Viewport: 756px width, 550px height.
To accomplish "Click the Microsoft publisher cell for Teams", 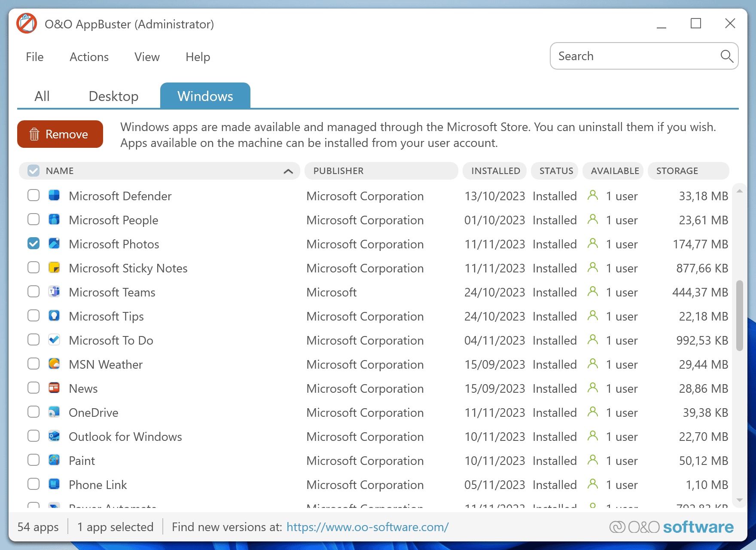I will point(332,292).
